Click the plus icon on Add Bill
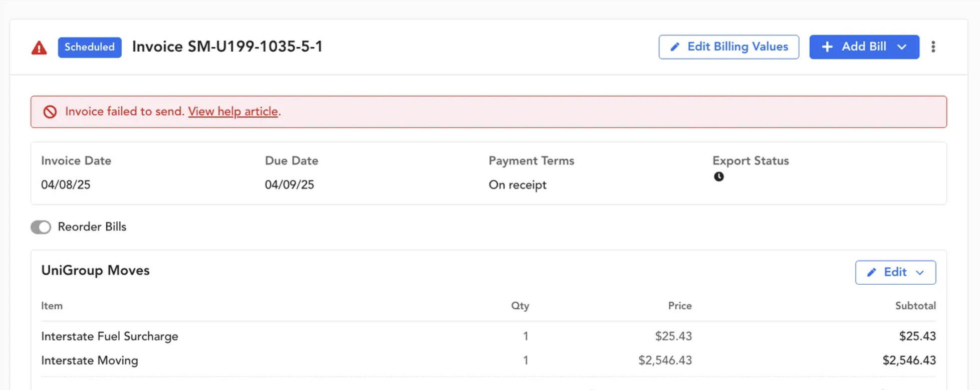Image resolution: width=980 pixels, height=390 pixels. tap(827, 47)
